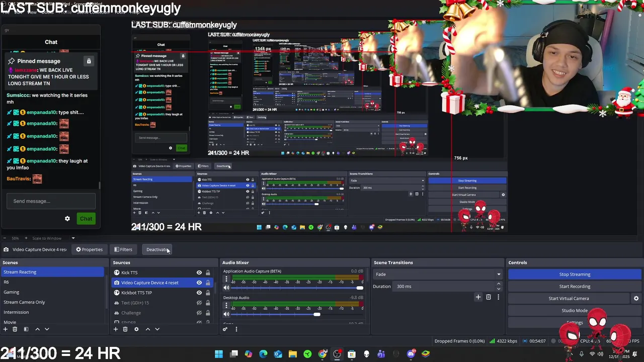This screenshot has height=362, width=644.
Task: Switch to the Movie scene
Action: 52,322
